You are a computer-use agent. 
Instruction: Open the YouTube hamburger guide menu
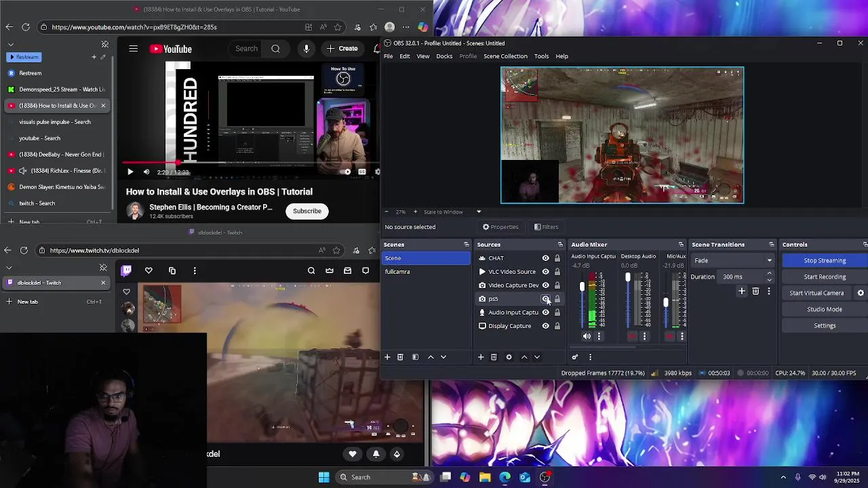point(134,49)
